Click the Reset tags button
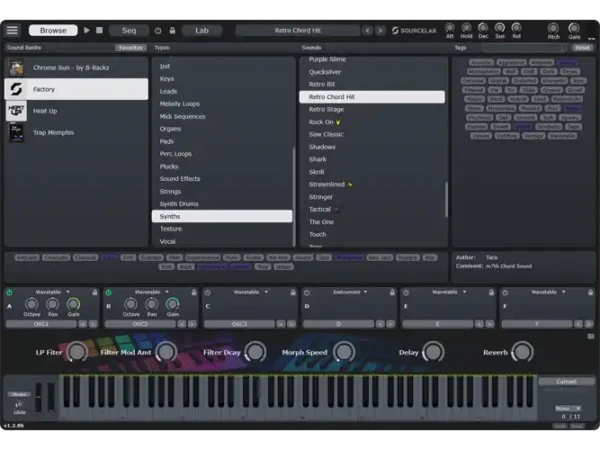Image resolution: width=600 pixels, height=450 pixels. tap(582, 48)
